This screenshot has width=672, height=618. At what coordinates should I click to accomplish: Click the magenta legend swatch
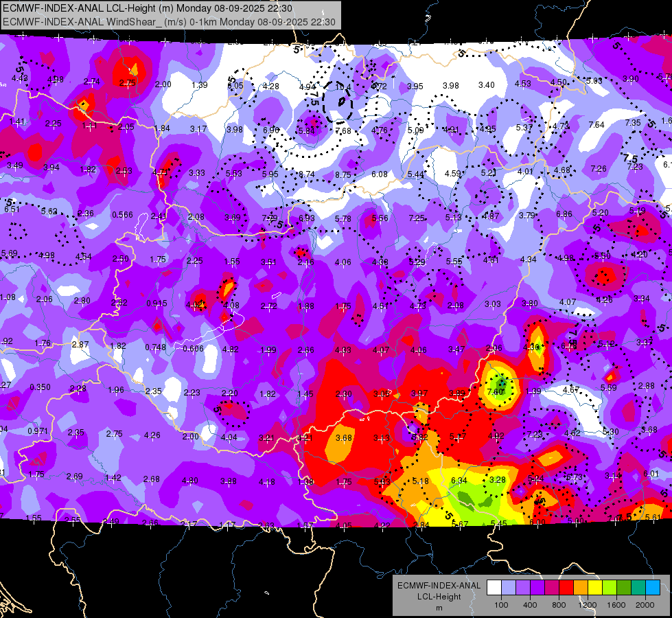pos(552,587)
